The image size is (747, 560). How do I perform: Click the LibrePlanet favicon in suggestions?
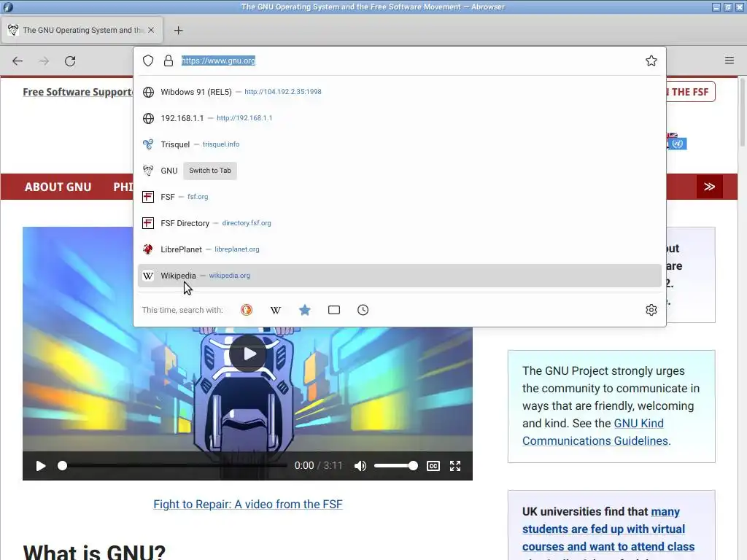point(148,249)
